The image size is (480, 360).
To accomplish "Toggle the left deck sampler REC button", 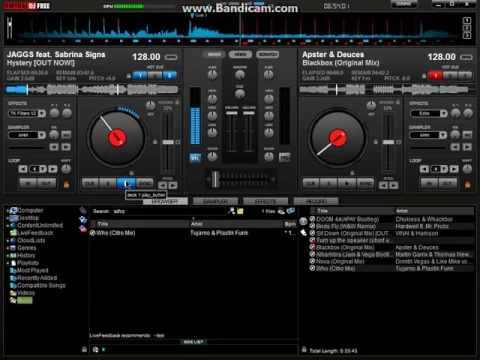I will pos(66,135).
